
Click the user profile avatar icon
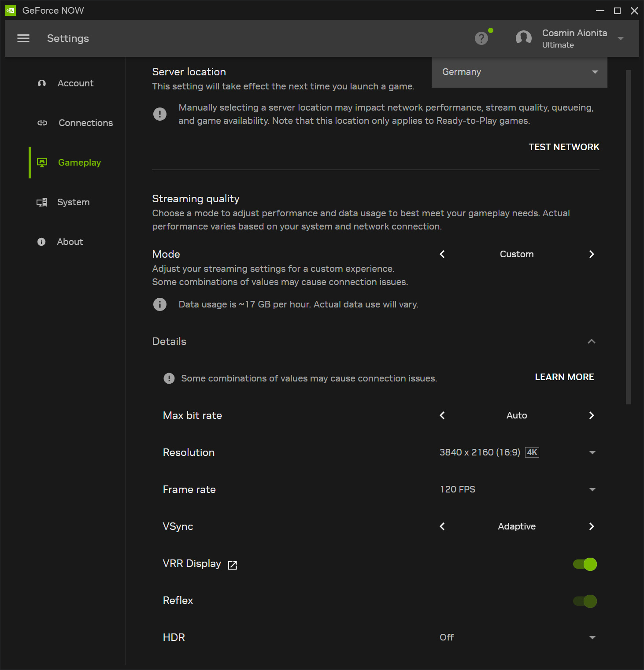pos(523,38)
